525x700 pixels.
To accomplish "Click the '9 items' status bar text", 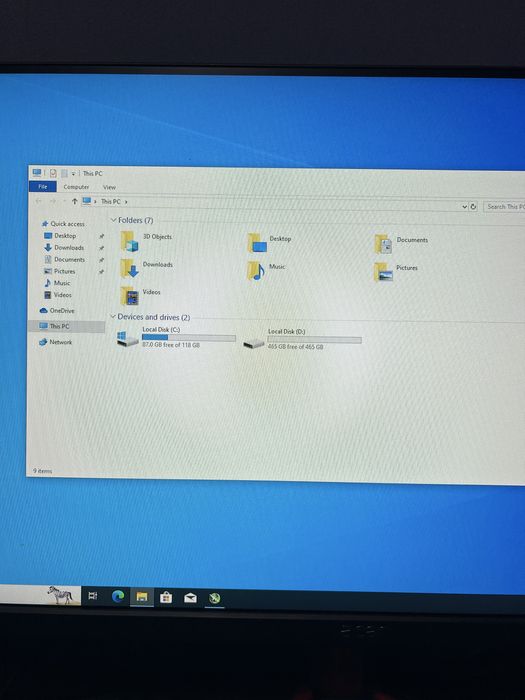I will [42, 471].
